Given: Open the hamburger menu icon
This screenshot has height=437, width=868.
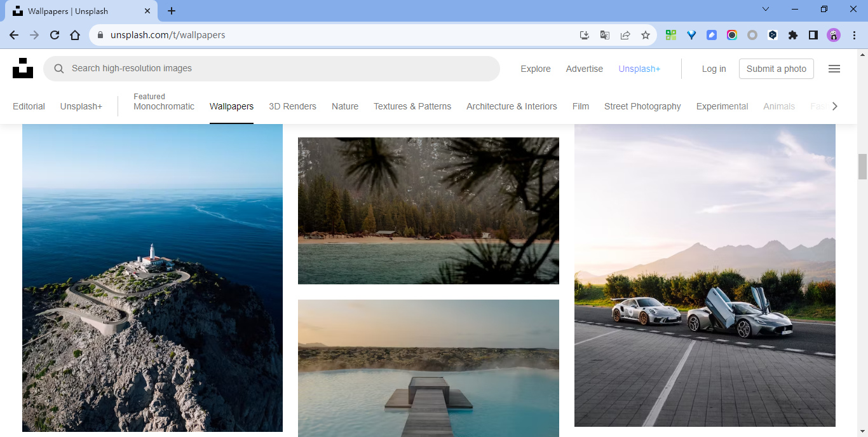Looking at the screenshot, I should tap(834, 69).
